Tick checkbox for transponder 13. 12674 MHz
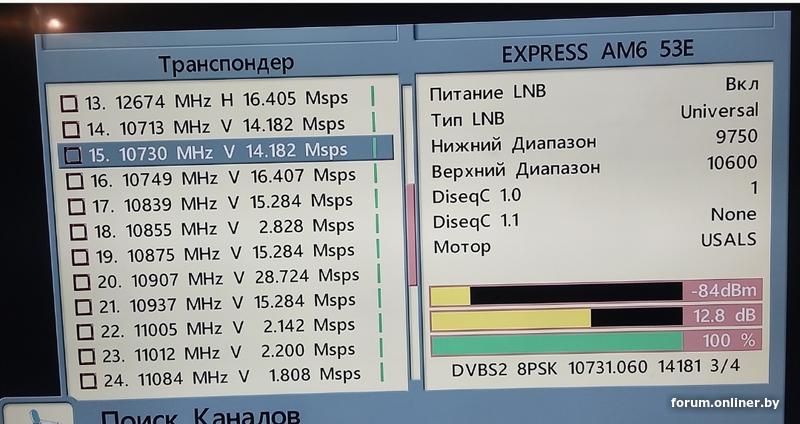 [x=68, y=104]
